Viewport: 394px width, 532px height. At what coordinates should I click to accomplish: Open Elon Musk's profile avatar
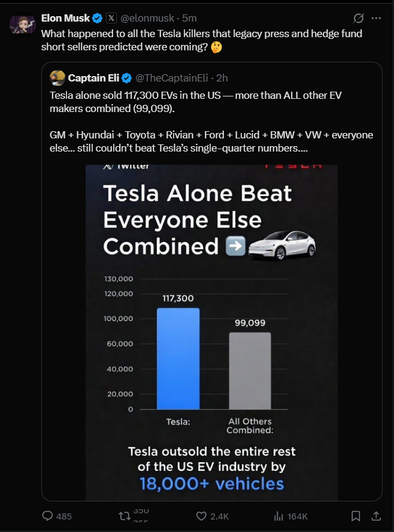coord(22,25)
